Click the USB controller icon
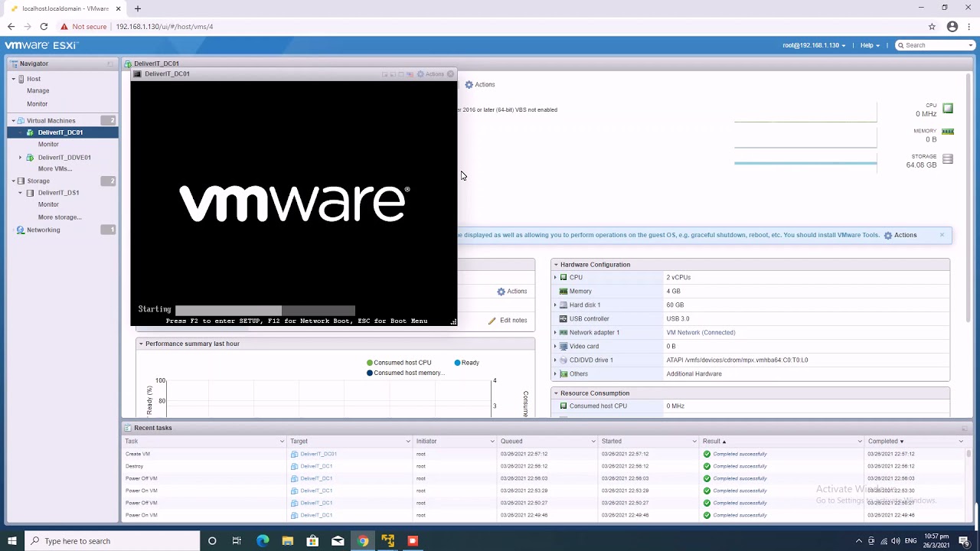The width and height of the screenshot is (980, 551). (563, 318)
